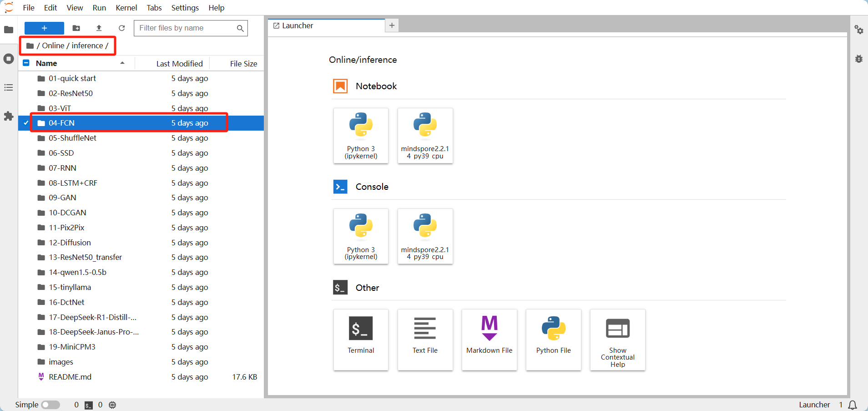Uncheck the 04-FCN folder checkbox
Image resolution: width=868 pixels, height=411 pixels.
click(26, 123)
